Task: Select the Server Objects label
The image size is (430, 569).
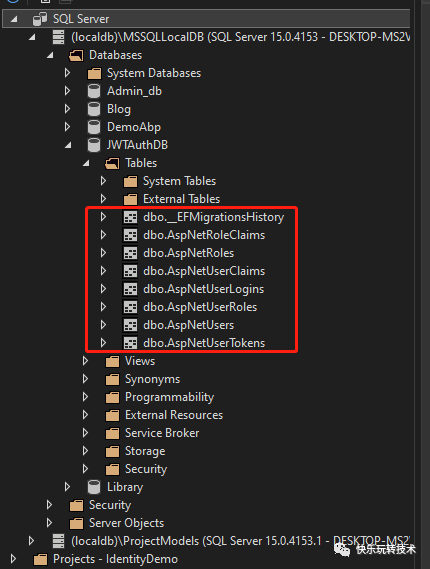Action: pyautogui.click(x=126, y=523)
